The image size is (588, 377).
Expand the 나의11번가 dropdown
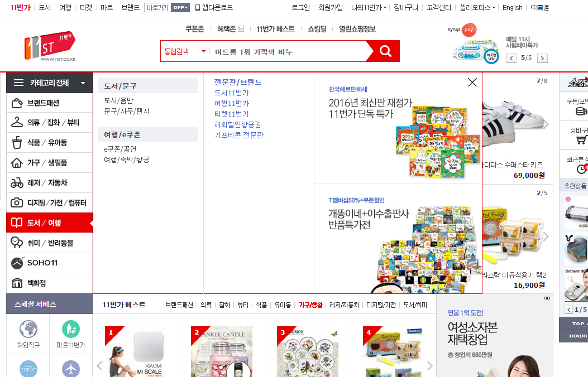pyautogui.click(x=385, y=7)
